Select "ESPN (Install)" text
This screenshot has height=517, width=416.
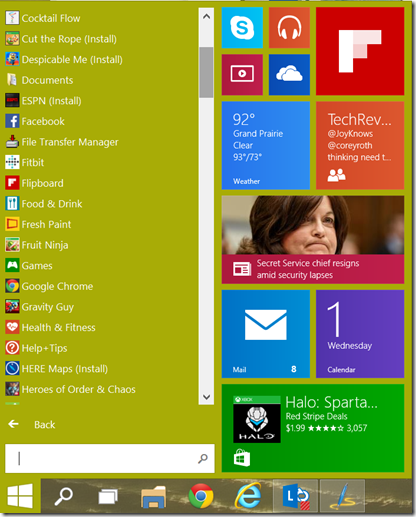52,101
